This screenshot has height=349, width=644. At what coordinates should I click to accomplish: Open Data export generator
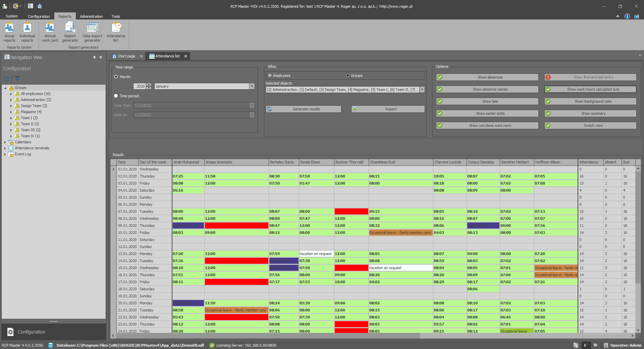click(x=92, y=32)
